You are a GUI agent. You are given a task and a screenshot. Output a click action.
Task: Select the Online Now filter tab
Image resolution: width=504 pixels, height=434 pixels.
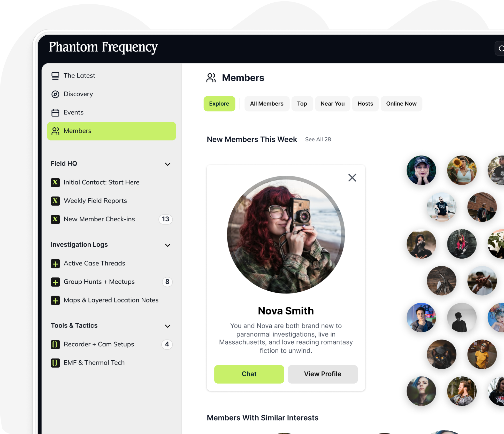(401, 104)
